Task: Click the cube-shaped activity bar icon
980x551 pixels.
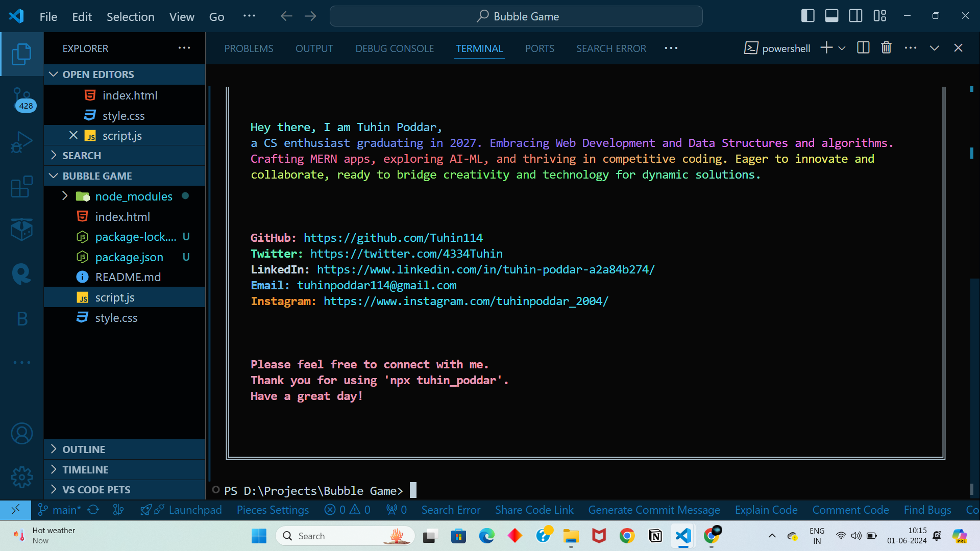Action: [21, 230]
